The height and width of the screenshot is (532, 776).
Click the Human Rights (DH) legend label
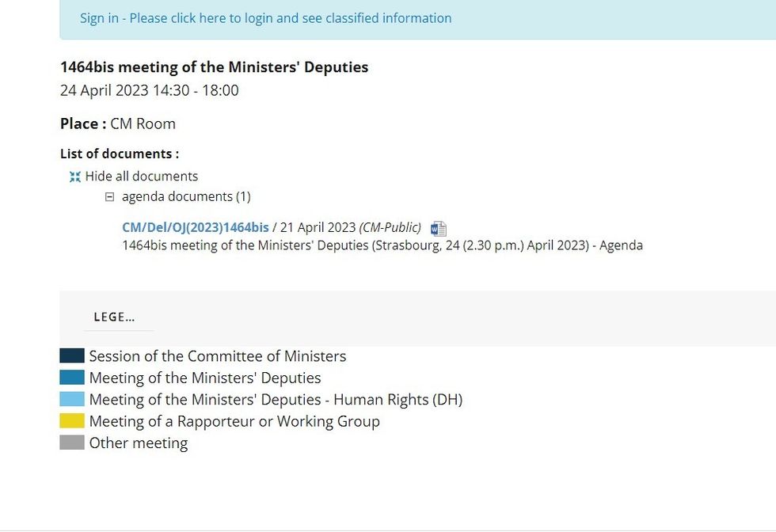pyautogui.click(x=276, y=400)
